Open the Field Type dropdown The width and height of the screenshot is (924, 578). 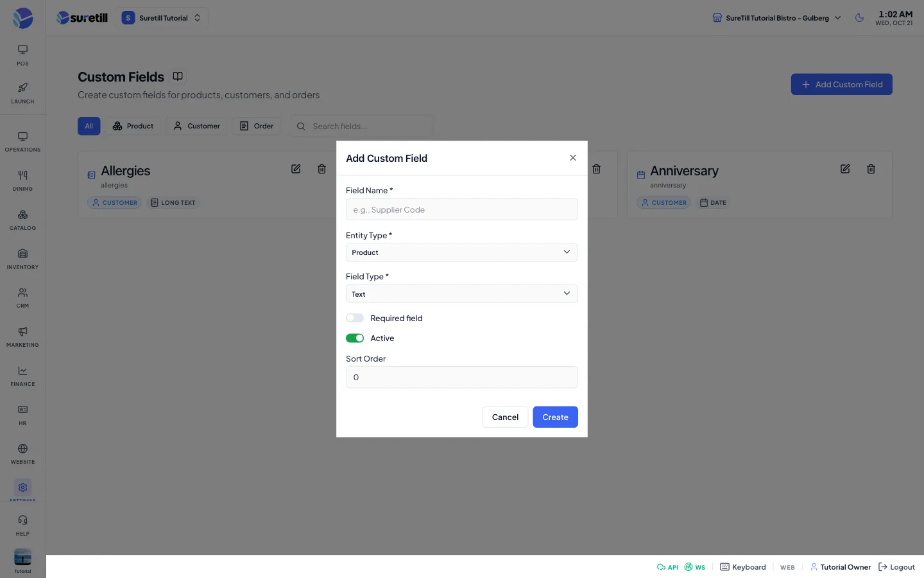pyautogui.click(x=462, y=293)
